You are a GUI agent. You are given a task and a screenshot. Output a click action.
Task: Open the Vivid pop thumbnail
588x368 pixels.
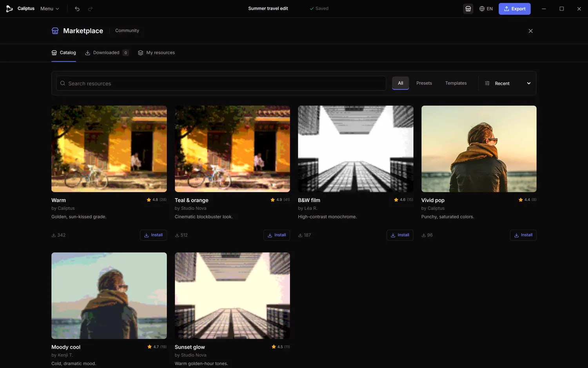click(479, 149)
